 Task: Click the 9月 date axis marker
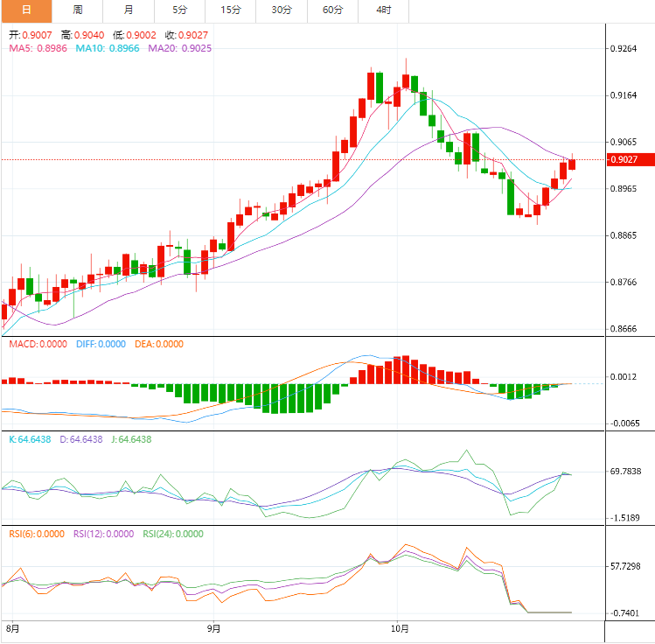pos(214,628)
